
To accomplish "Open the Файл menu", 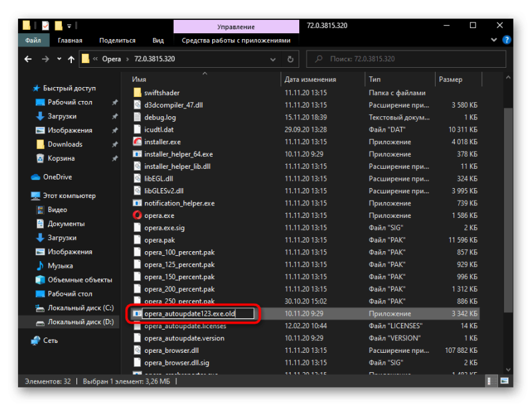I will point(33,41).
